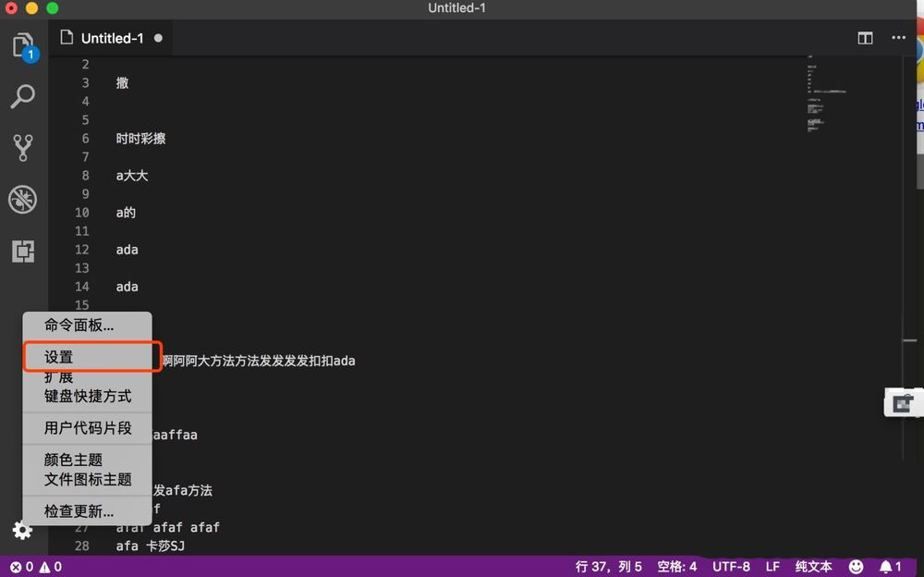Split the editor using the top-right icon
The image size is (924, 577).
coord(864,38)
